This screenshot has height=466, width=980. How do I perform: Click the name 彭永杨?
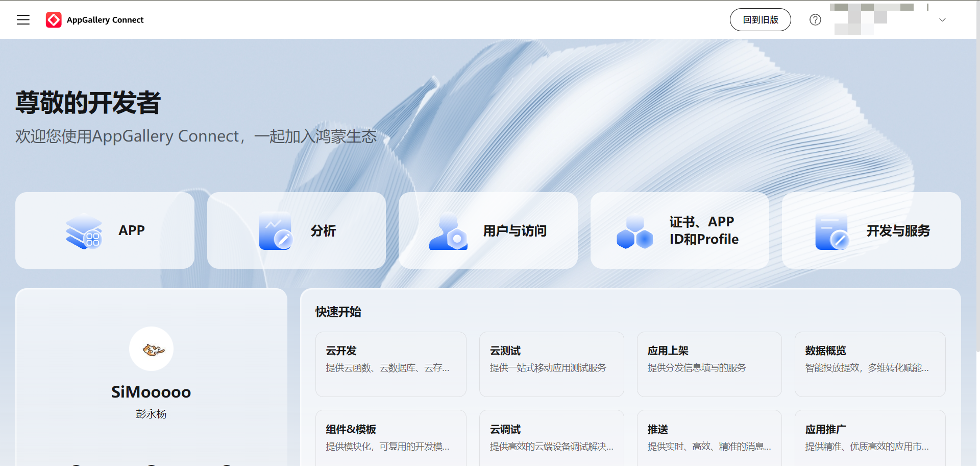[x=151, y=414]
